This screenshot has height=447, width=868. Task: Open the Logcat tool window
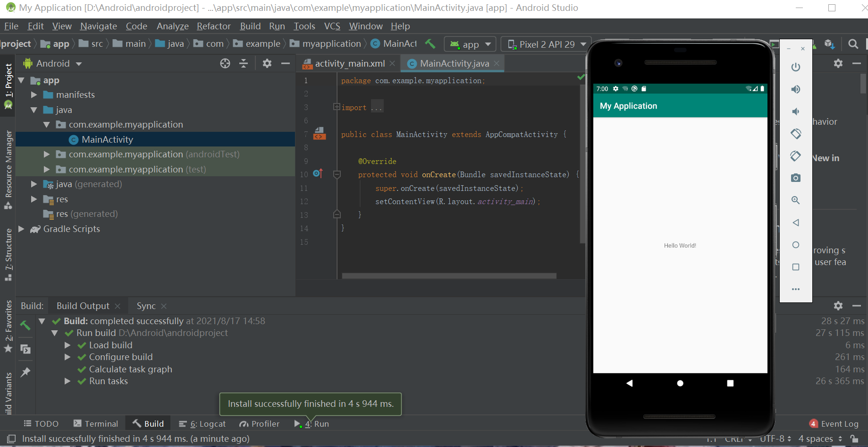(x=202, y=424)
